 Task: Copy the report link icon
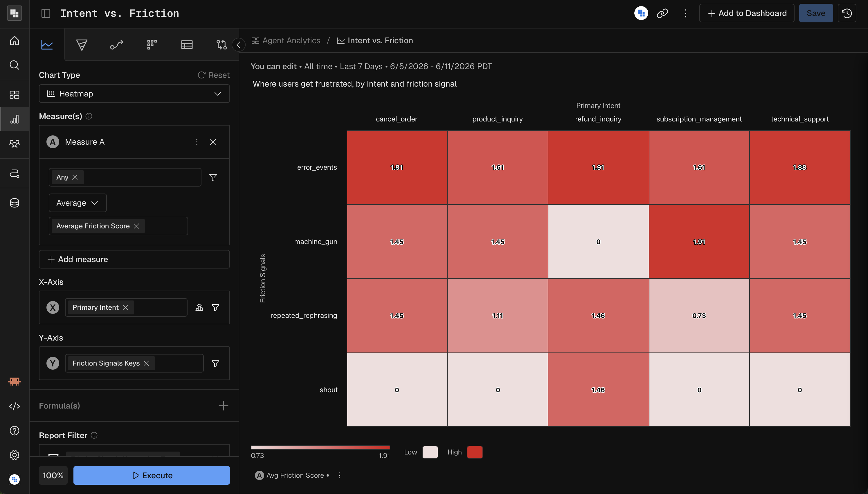coord(662,13)
